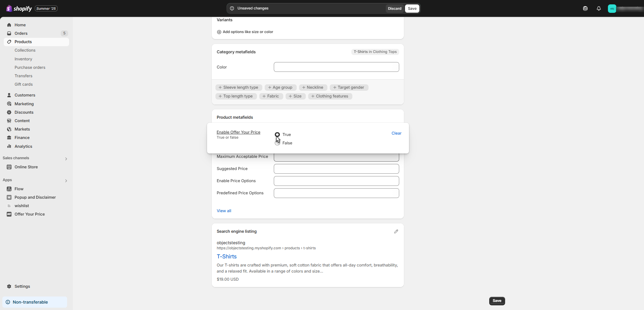Expand the Sales channels section

66,159
